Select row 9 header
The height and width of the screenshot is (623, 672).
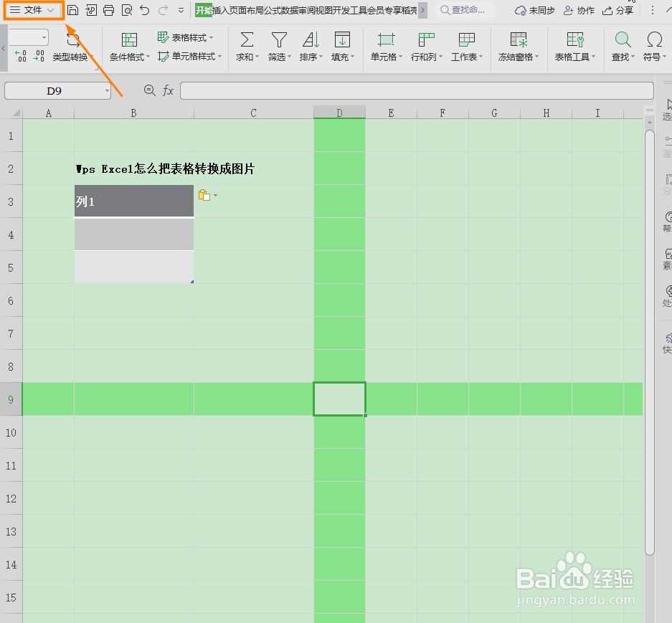pyautogui.click(x=11, y=399)
